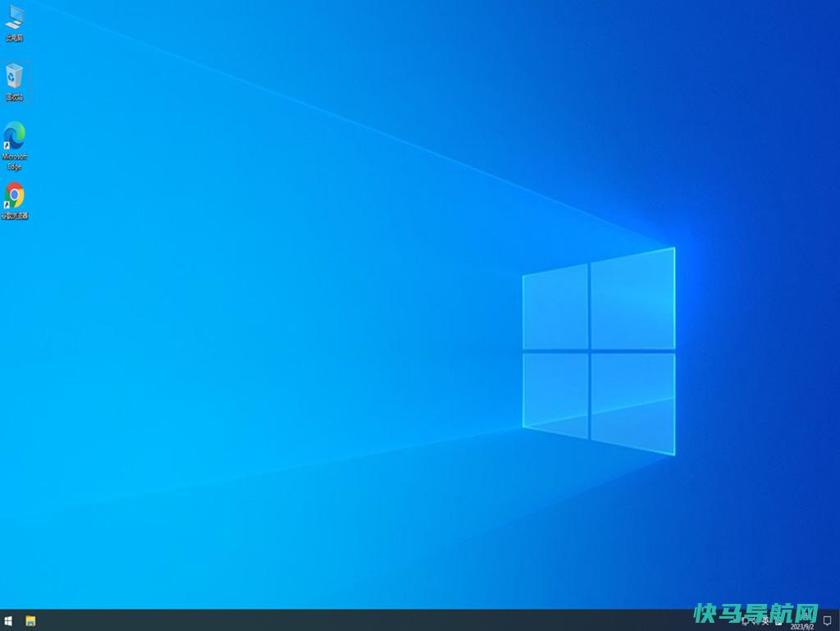Open File Explorer from the taskbar
The height and width of the screenshot is (631, 840).
pyautogui.click(x=30, y=621)
